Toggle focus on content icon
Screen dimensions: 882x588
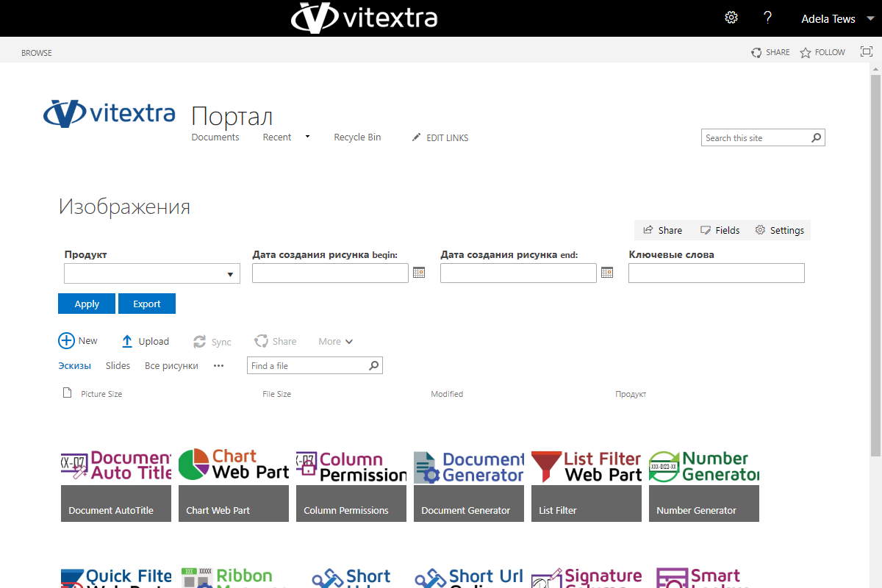pos(867,51)
